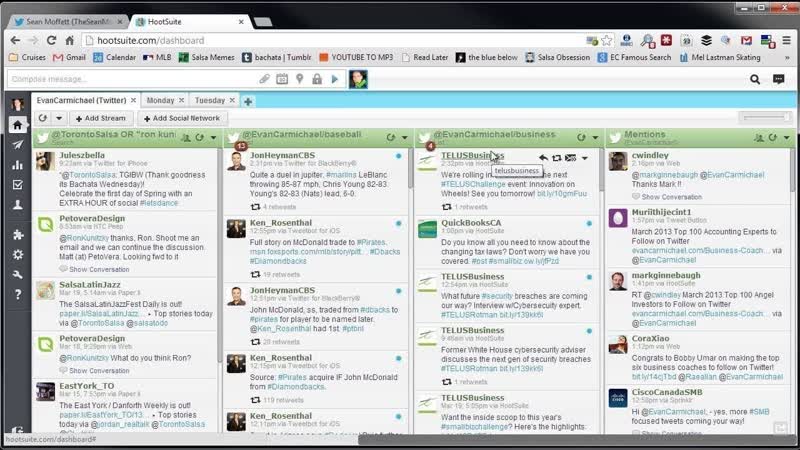The height and width of the screenshot is (450, 800).
Task: Refresh the @EvanCarmichael/baseball stream
Action: coord(390,137)
